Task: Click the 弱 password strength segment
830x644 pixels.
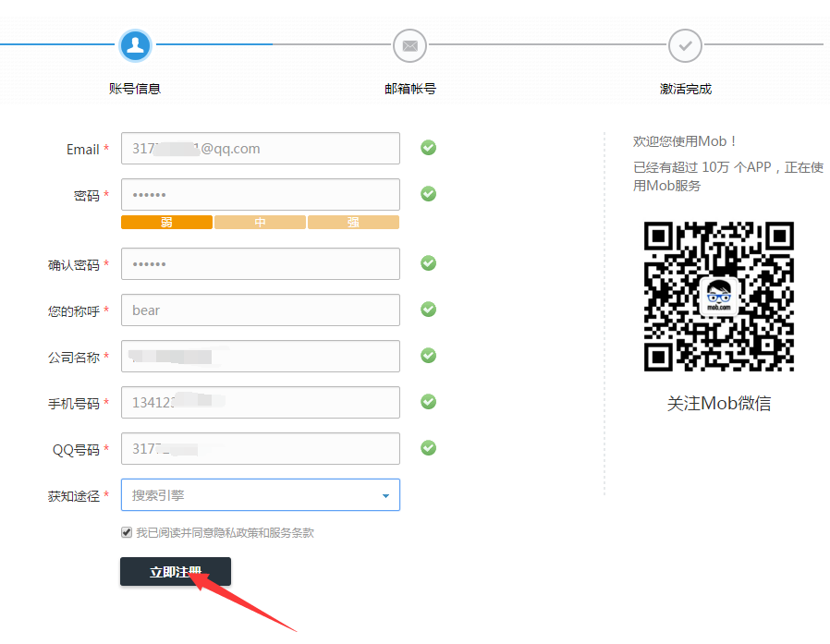Action: [166, 223]
